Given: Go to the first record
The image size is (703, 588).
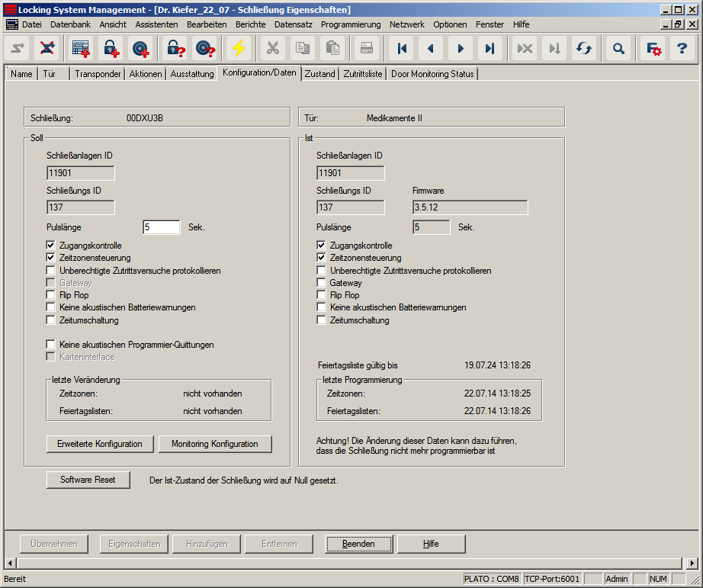Looking at the screenshot, I should tap(402, 48).
